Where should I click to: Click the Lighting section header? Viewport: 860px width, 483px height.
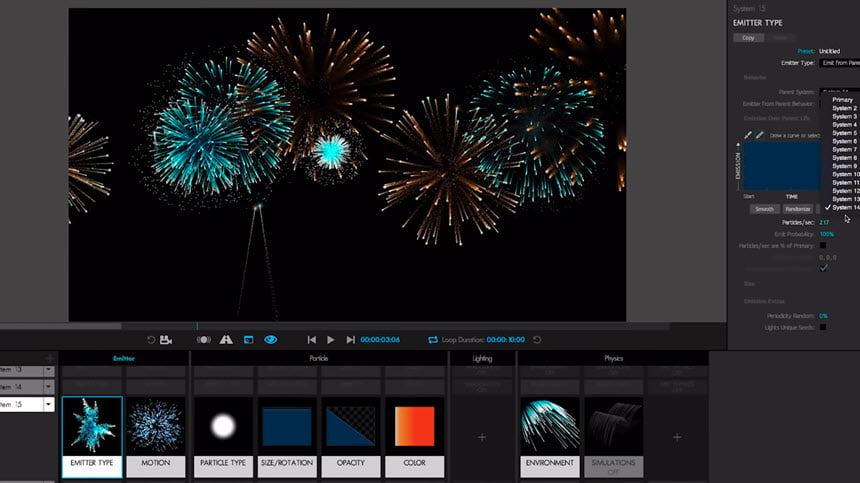click(482, 359)
